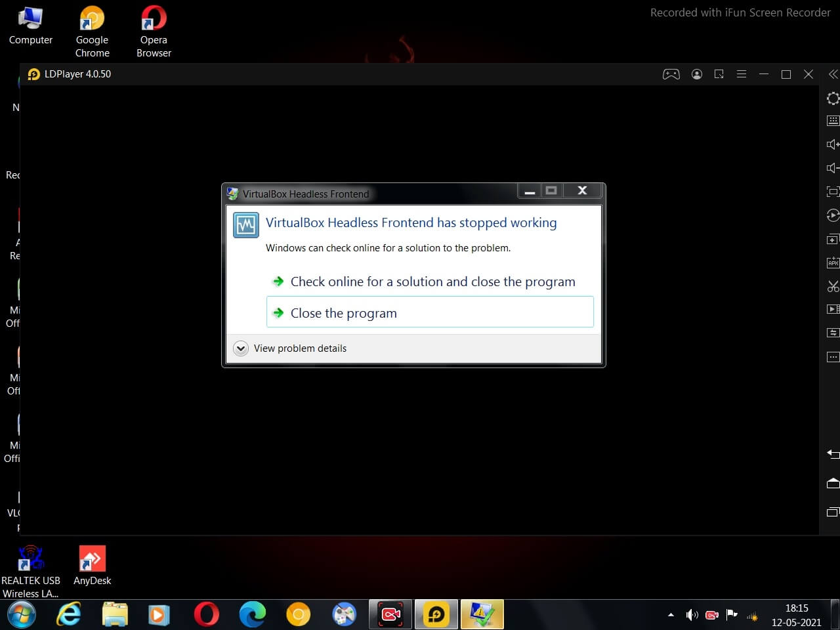Open gamepad controls in the title bar

(671, 74)
